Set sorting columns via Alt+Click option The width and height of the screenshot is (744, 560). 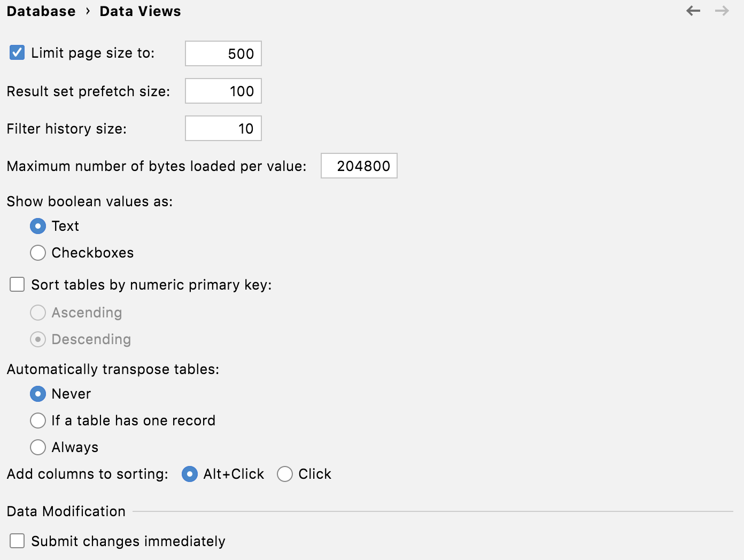tap(189, 474)
